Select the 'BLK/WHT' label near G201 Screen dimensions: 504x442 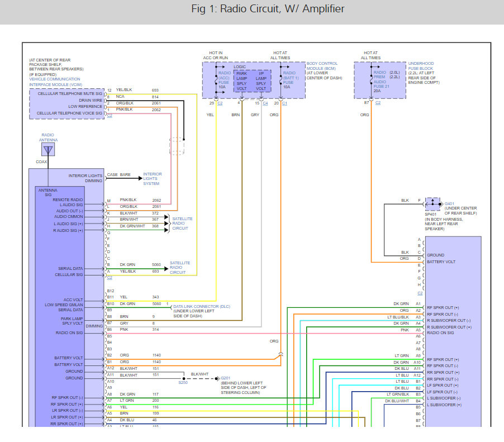point(199,374)
